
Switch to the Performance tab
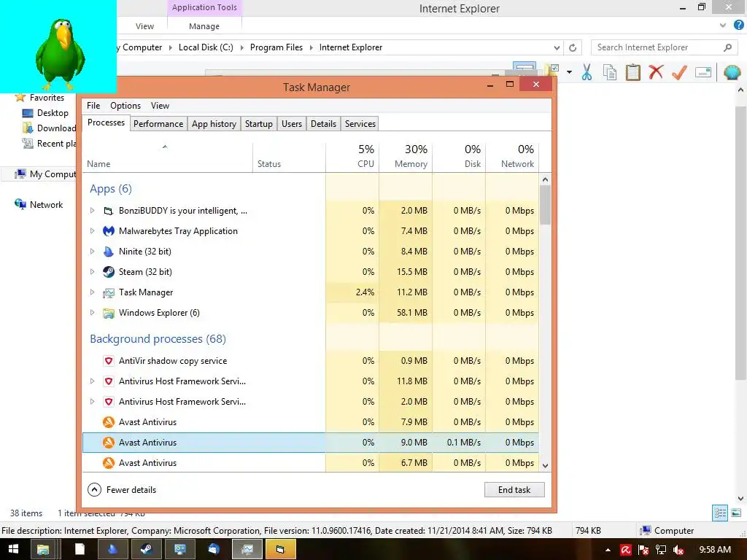point(158,124)
